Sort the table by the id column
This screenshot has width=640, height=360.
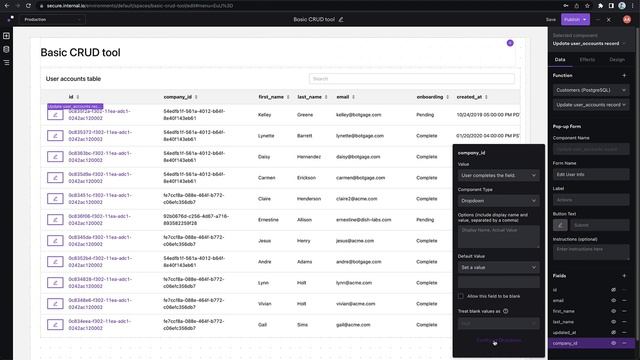pos(78,97)
